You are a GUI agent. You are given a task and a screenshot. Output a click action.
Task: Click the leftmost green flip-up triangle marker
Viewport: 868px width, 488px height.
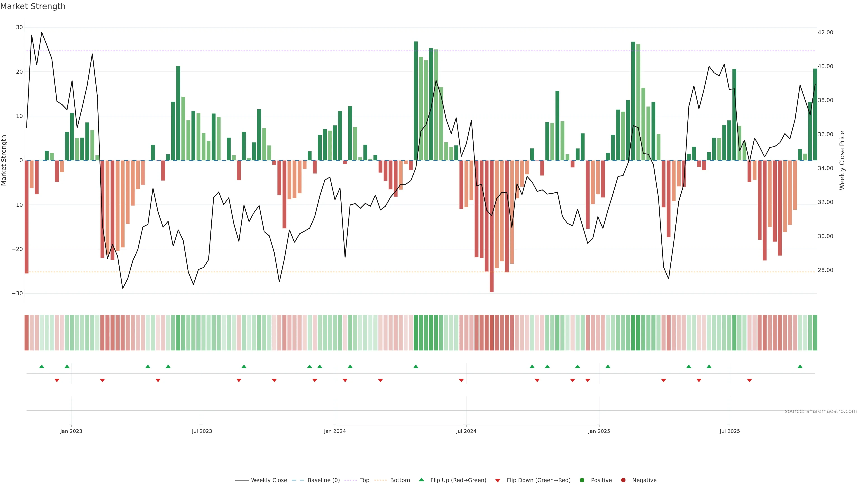(42, 366)
